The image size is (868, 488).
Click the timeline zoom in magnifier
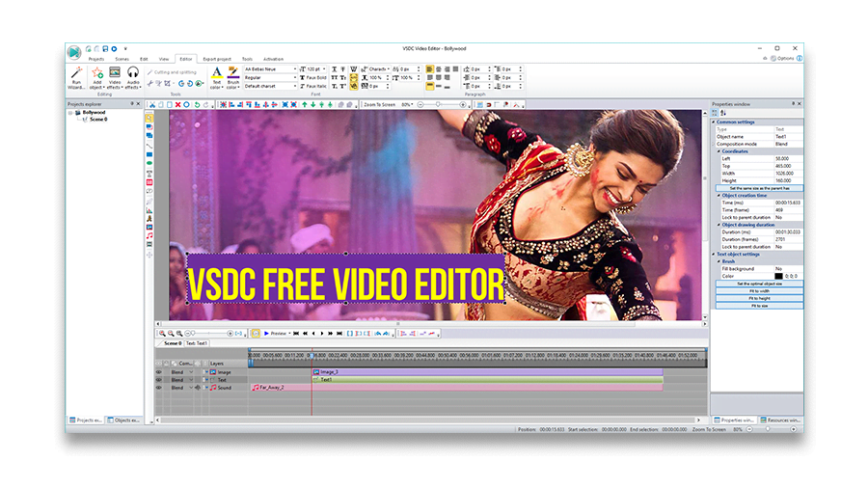tap(162, 334)
